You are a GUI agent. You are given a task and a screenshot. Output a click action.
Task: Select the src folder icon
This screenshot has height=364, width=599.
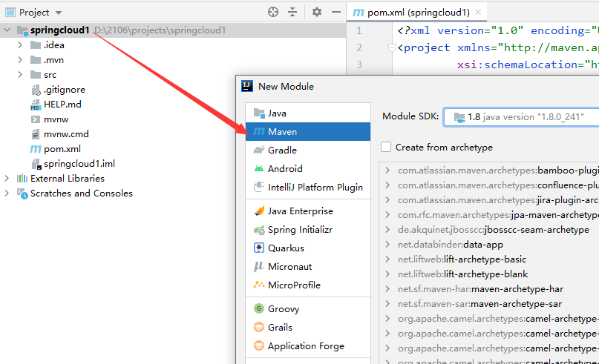[36, 75]
